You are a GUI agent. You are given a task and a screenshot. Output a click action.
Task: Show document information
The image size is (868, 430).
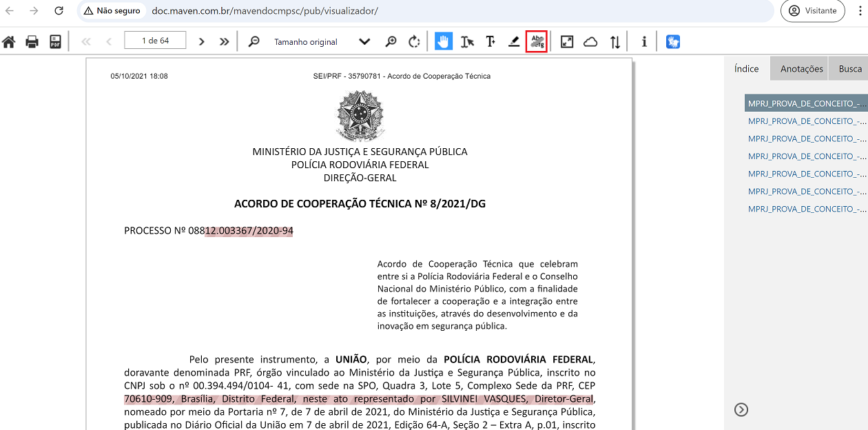[x=644, y=41]
